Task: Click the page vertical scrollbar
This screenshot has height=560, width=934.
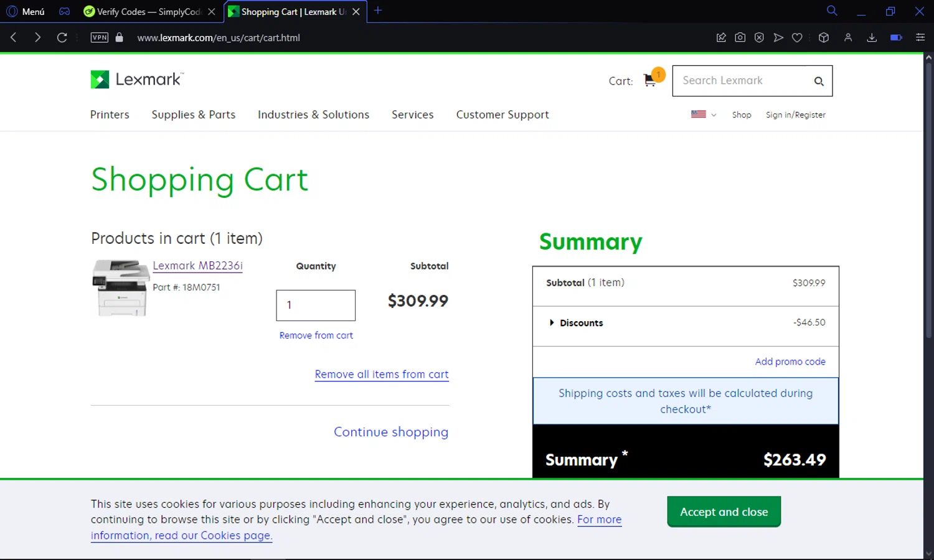Action: click(x=928, y=200)
